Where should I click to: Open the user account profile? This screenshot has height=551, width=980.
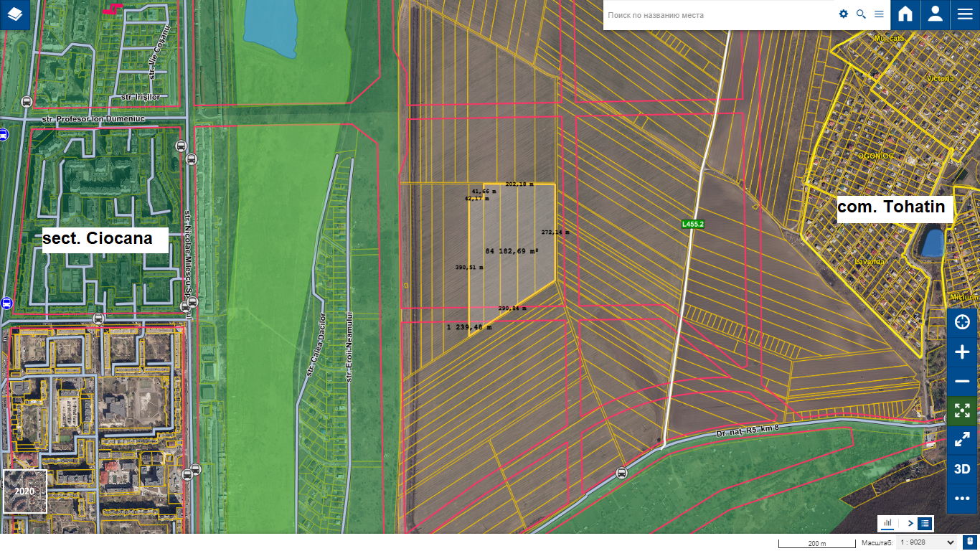click(x=935, y=14)
